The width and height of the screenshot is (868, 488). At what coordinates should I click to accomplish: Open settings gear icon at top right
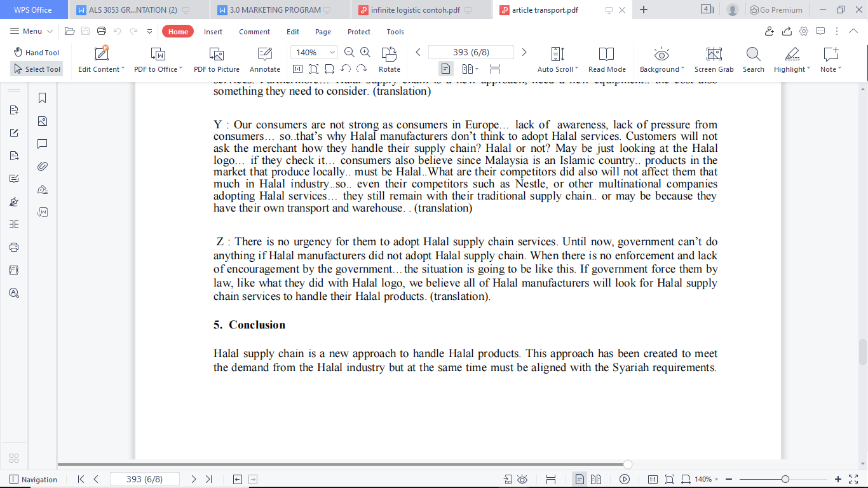pos(804,31)
